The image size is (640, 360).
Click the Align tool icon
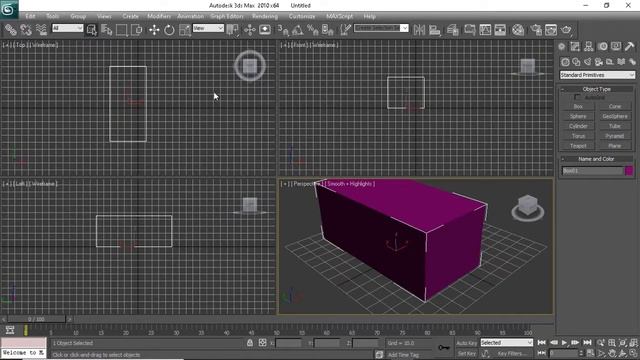435,29
